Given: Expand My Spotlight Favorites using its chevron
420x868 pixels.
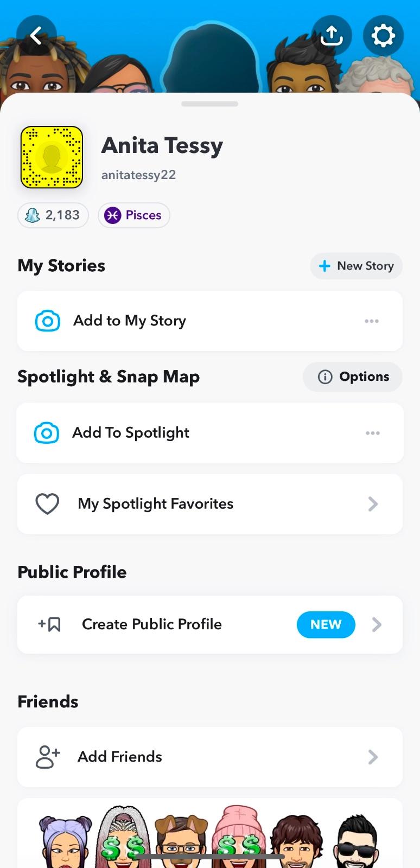Looking at the screenshot, I should [x=373, y=504].
